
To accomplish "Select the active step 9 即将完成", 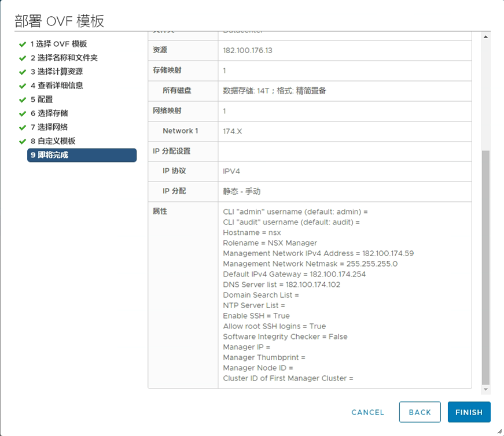I will (x=82, y=155).
